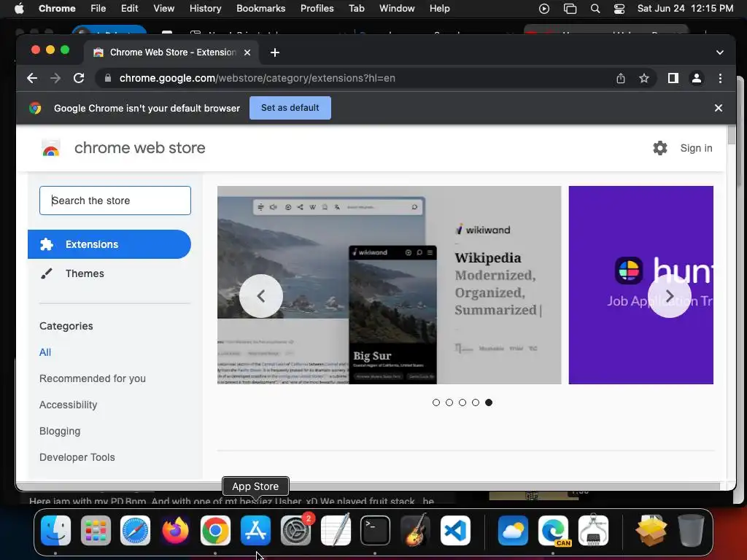
Task: Click the Apple menu
Action: [x=19, y=9]
